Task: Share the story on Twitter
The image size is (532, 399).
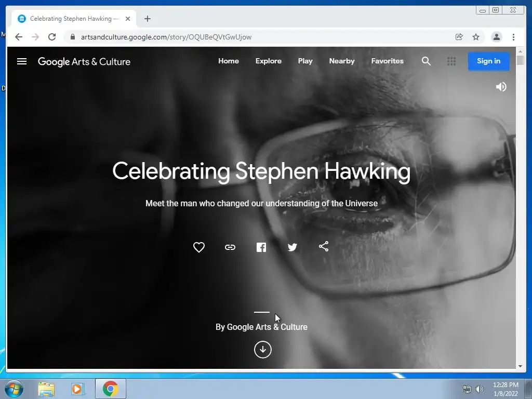Action: coord(292,247)
